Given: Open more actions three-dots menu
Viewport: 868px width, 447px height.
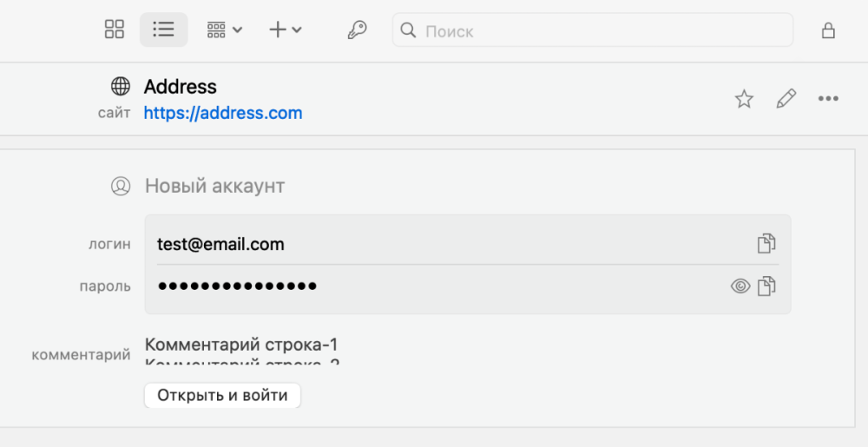Looking at the screenshot, I should [828, 98].
